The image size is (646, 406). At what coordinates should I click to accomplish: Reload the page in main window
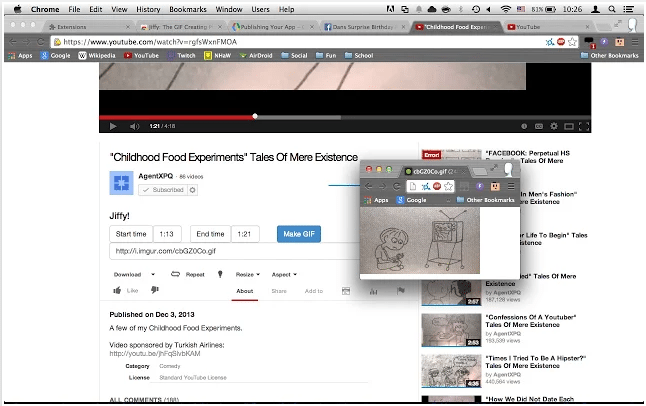click(x=40, y=42)
